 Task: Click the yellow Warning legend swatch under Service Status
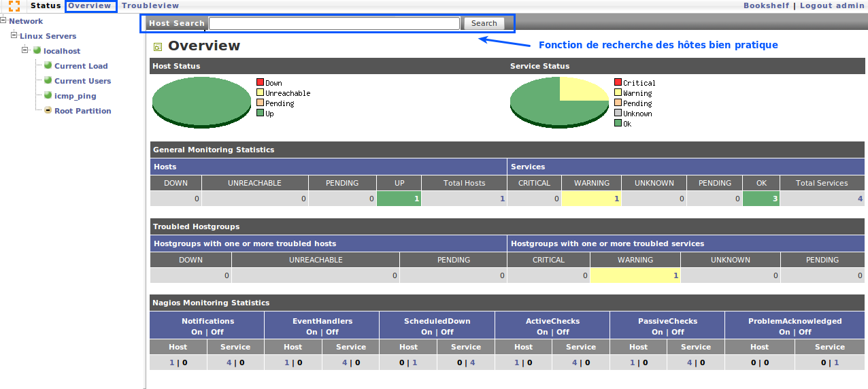618,92
